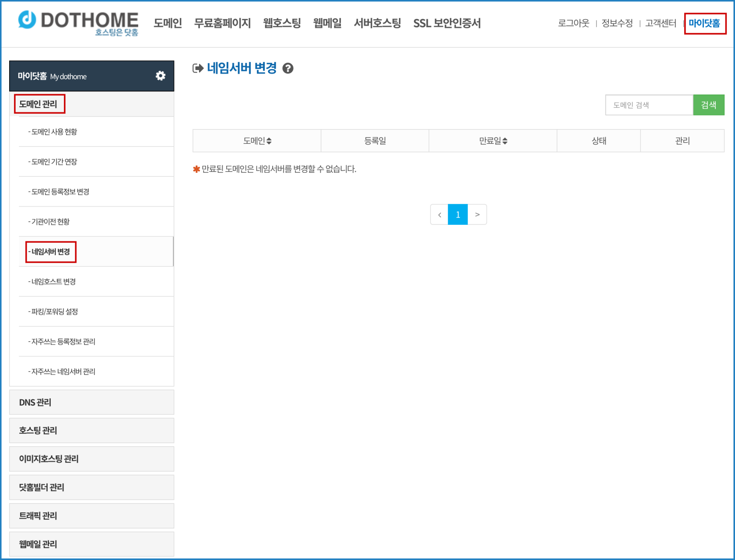Open 고객센터 from the top bar

click(x=660, y=24)
